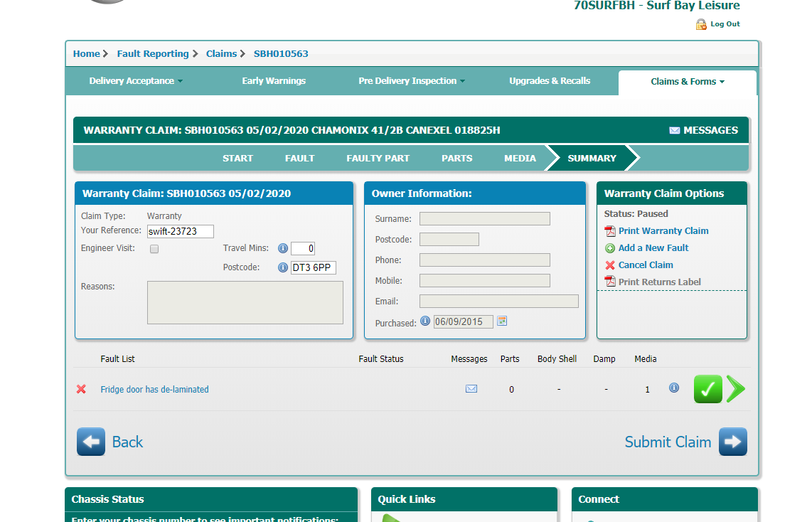Select the Cancel Claim link
The width and height of the screenshot is (812, 522).
(645, 265)
